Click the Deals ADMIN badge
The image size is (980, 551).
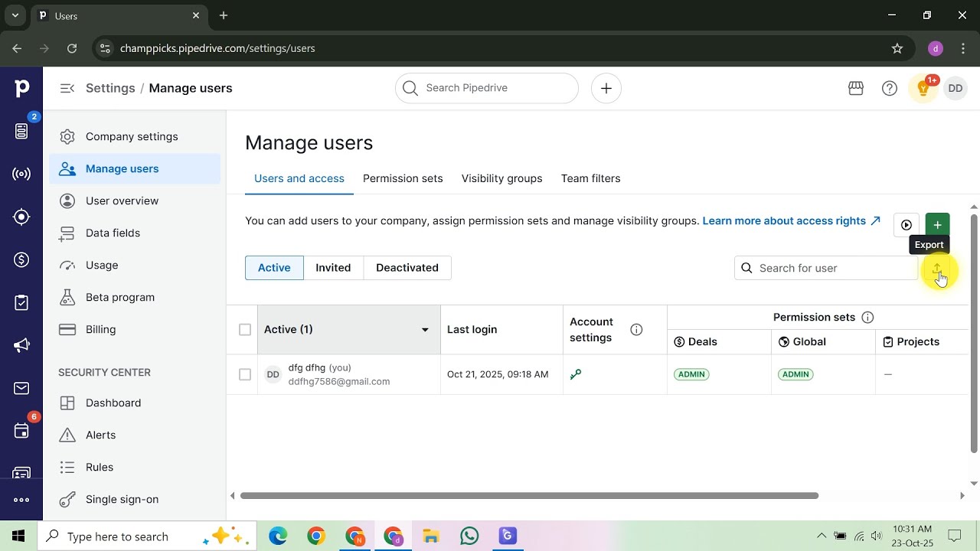coord(691,374)
